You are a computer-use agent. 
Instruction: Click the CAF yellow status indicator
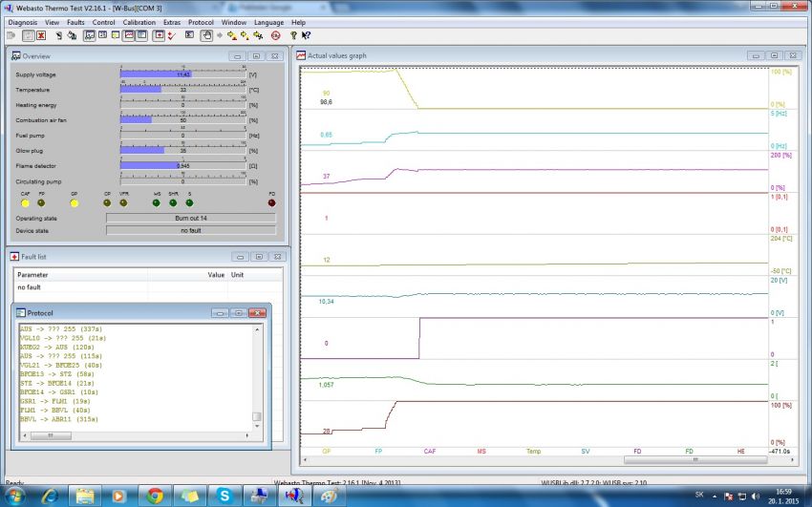coord(26,202)
